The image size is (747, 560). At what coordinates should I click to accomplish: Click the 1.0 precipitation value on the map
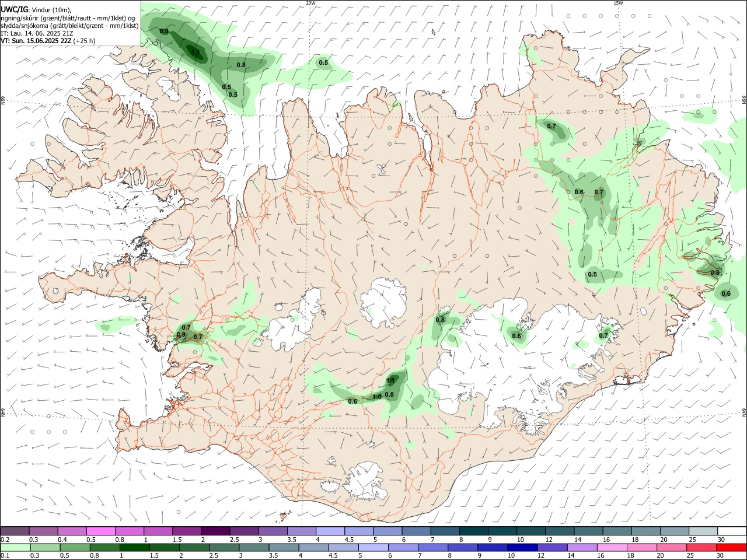point(377,397)
